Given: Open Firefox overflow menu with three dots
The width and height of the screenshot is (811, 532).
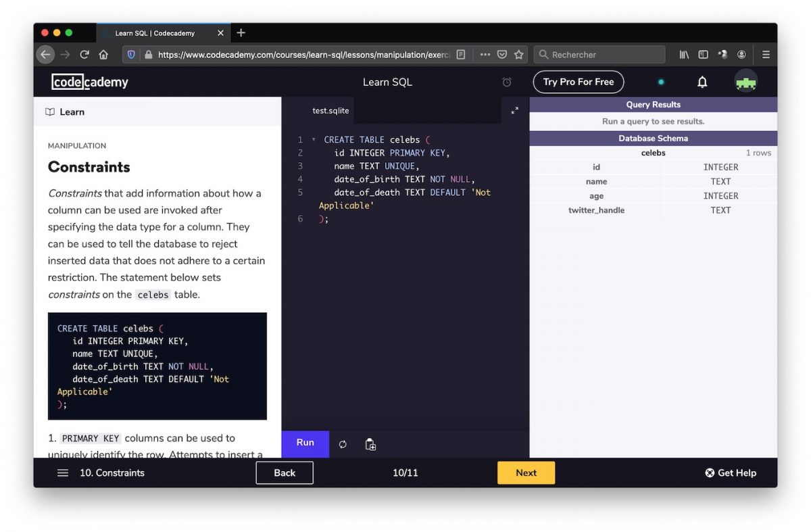Looking at the screenshot, I should point(485,54).
